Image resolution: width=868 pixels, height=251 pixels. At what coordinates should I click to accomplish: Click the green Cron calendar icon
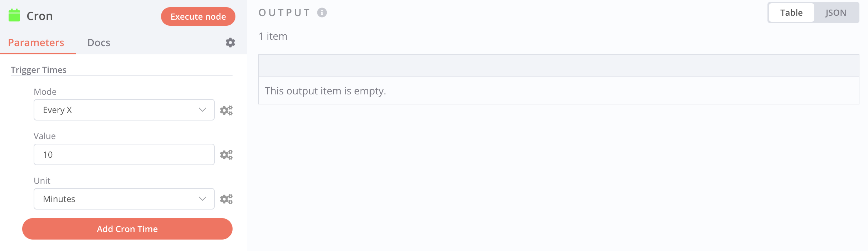tap(14, 15)
